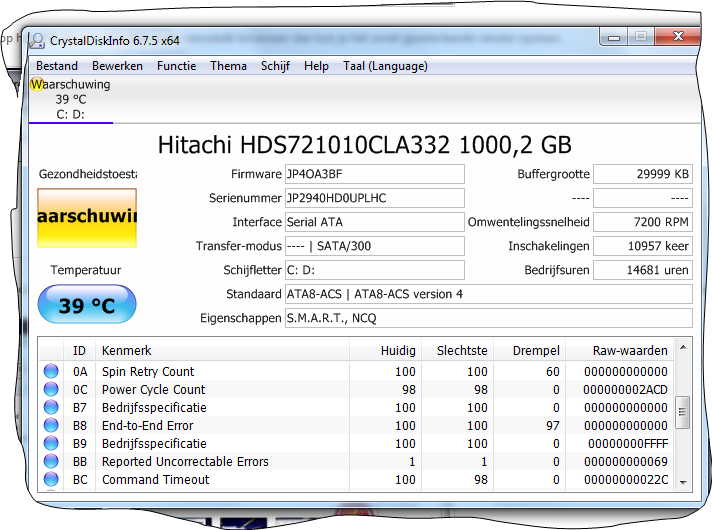Click the Buffergrootte value 29999 KB
Image resolution: width=712 pixels, height=530 pixels.
tap(643, 174)
